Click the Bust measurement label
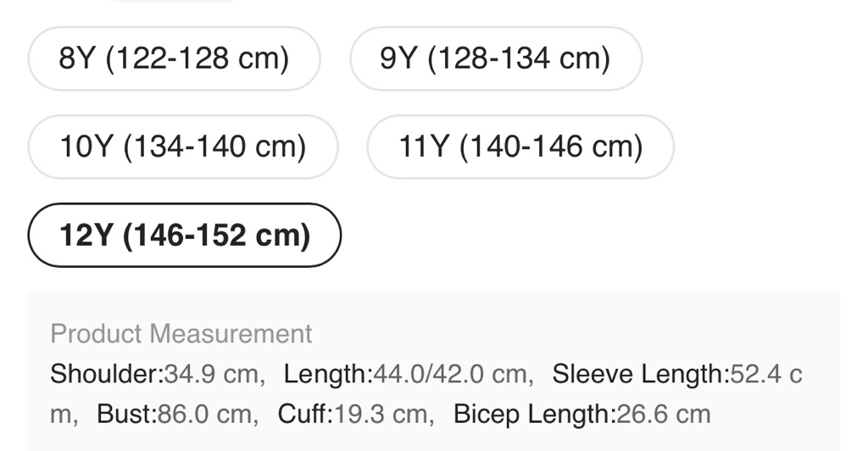The width and height of the screenshot is (868, 451). click(x=126, y=415)
